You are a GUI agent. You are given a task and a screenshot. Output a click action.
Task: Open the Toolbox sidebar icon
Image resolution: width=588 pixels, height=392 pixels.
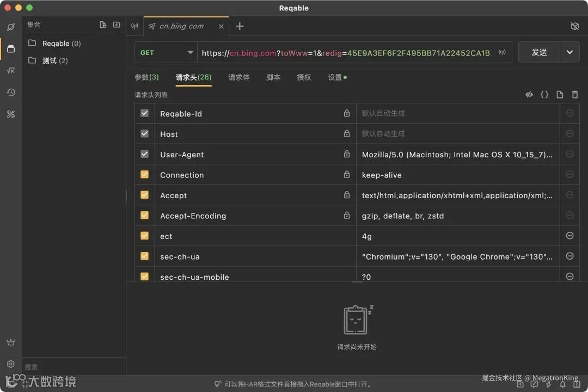(x=11, y=114)
